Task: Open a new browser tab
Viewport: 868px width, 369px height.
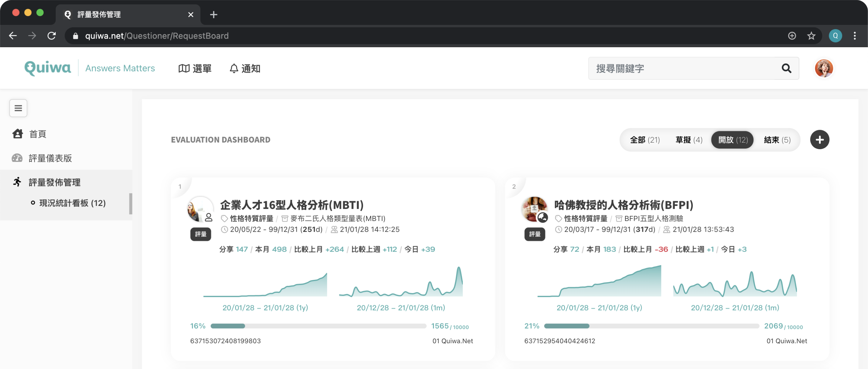Action: [x=213, y=15]
